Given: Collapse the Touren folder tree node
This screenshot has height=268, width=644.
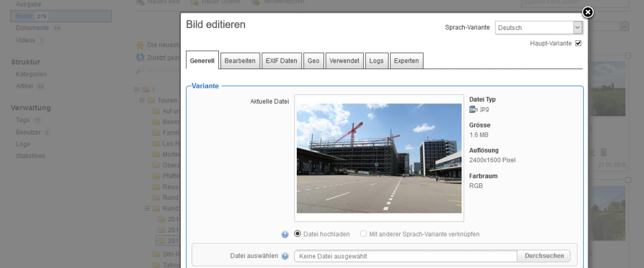Looking at the screenshot, I should [x=142, y=101].
